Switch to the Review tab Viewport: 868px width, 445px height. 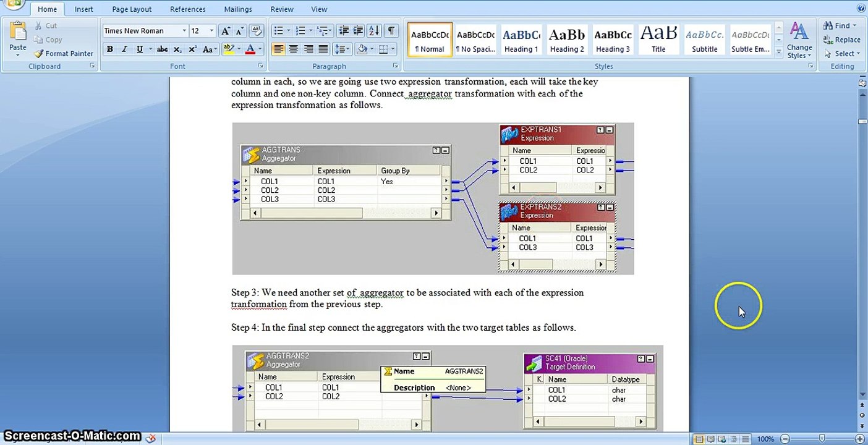pyautogui.click(x=282, y=9)
